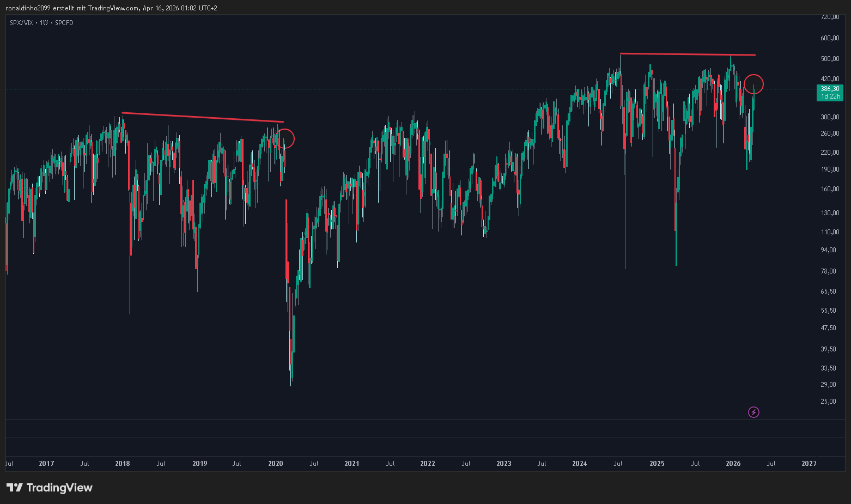Open the ronaldinho2099 TradingView.com header text
This screenshot has height=504, width=851.
coord(111,8)
